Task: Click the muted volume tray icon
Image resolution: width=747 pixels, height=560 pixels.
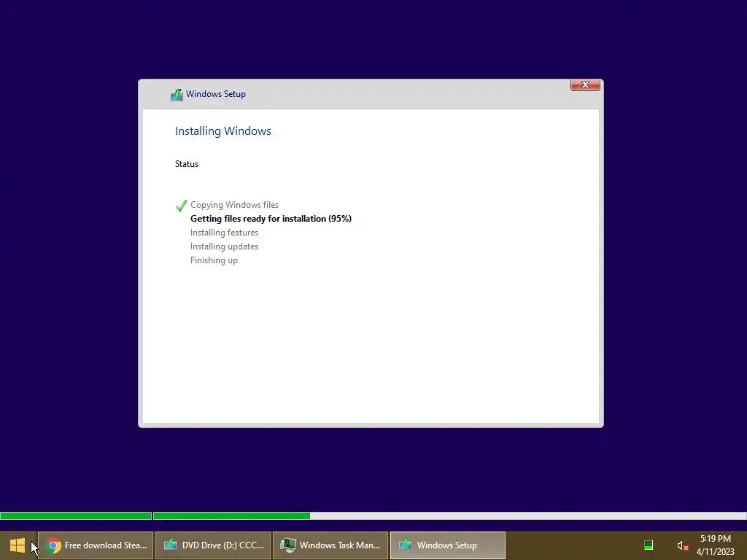Action: tap(682, 545)
